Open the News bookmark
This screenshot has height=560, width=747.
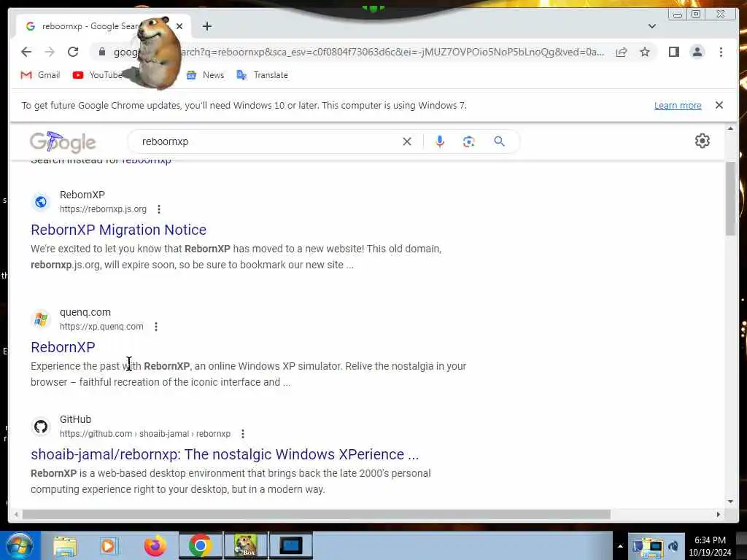pos(205,75)
